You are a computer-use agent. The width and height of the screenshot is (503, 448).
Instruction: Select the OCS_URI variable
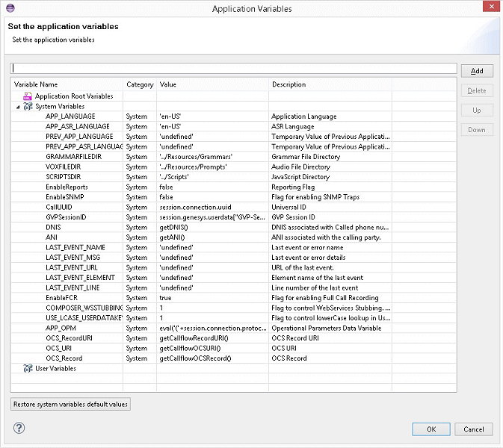point(59,349)
